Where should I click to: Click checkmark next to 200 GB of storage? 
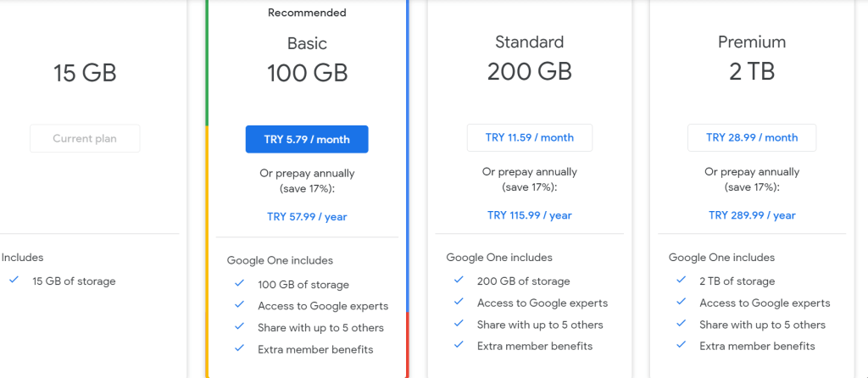[458, 280]
